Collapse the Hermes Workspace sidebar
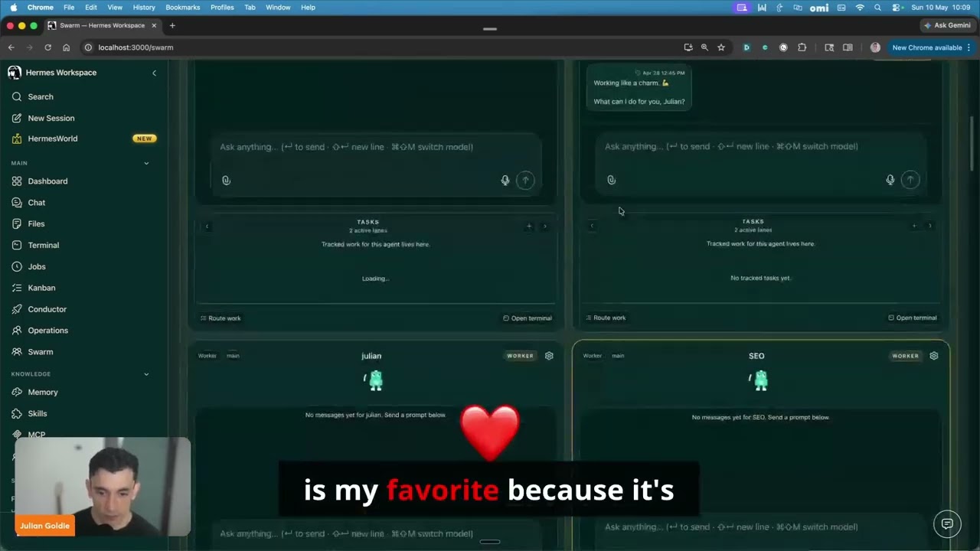980x551 pixels. (154, 73)
